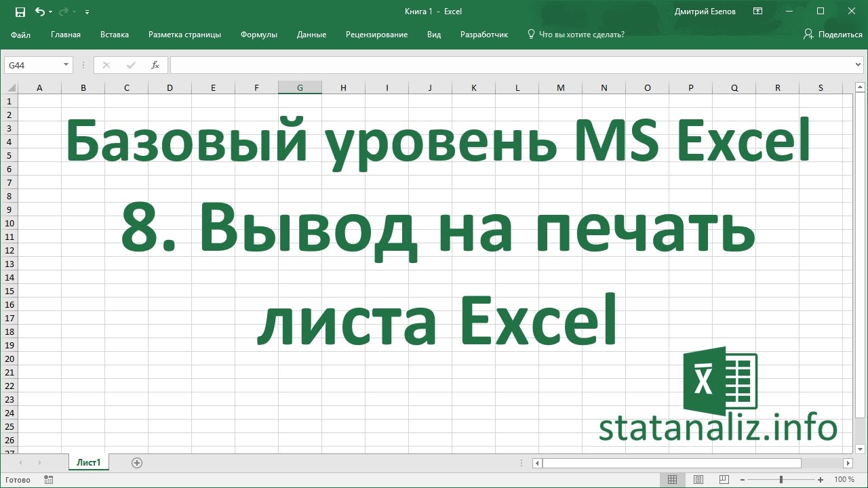The width and height of the screenshot is (868, 488).
Task: Open the Вставка ribbon tab
Action: [115, 35]
